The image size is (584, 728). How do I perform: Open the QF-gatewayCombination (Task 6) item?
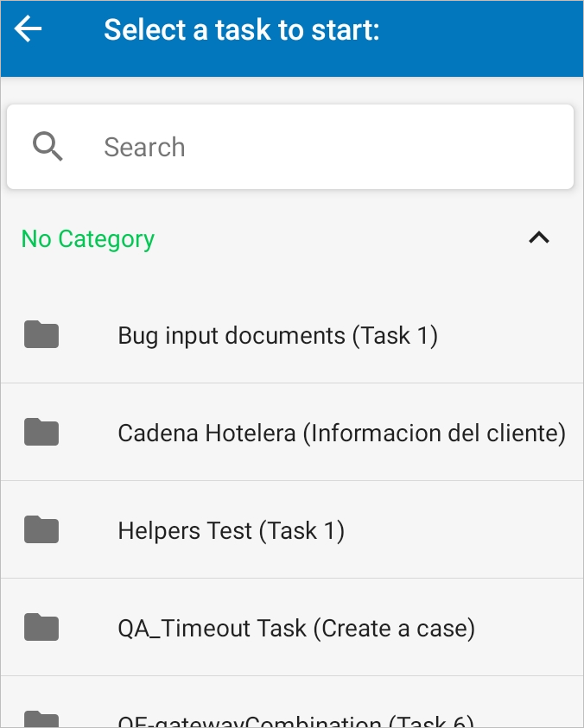pos(296,722)
